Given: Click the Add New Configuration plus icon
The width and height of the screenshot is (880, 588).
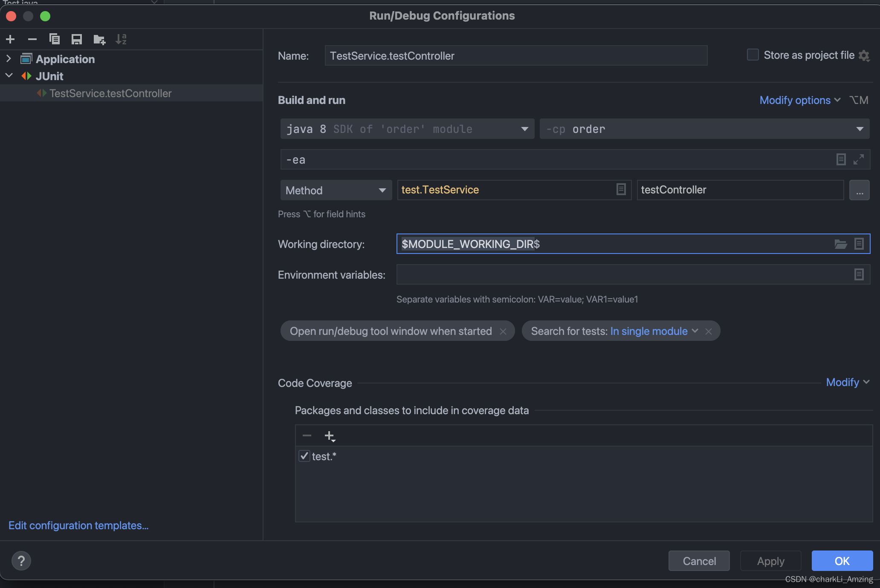Looking at the screenshot, I should 10,40.
